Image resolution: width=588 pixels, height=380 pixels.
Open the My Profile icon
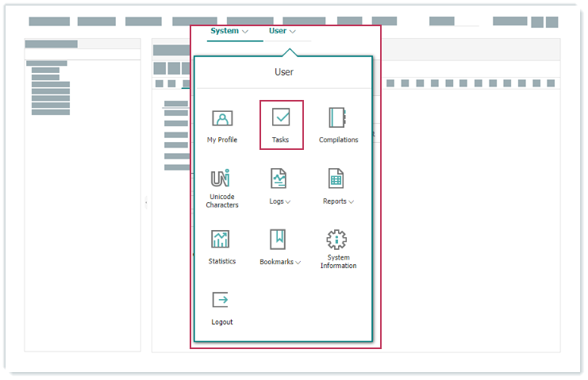pos(222,119)
